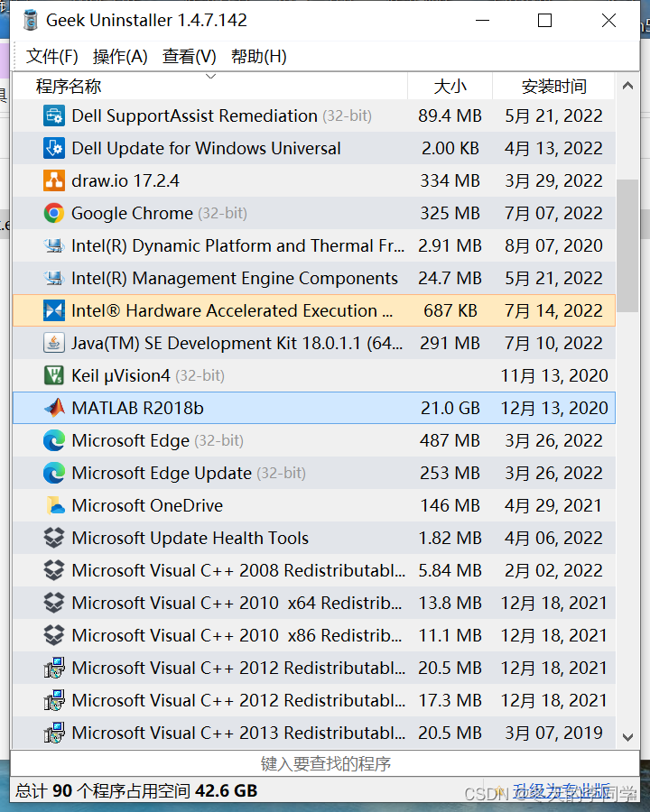650x812 pixels.
Task: Click the Microsoft Edge (32-bit) icon
Action: pyautogui.click(x=54, y=440)
